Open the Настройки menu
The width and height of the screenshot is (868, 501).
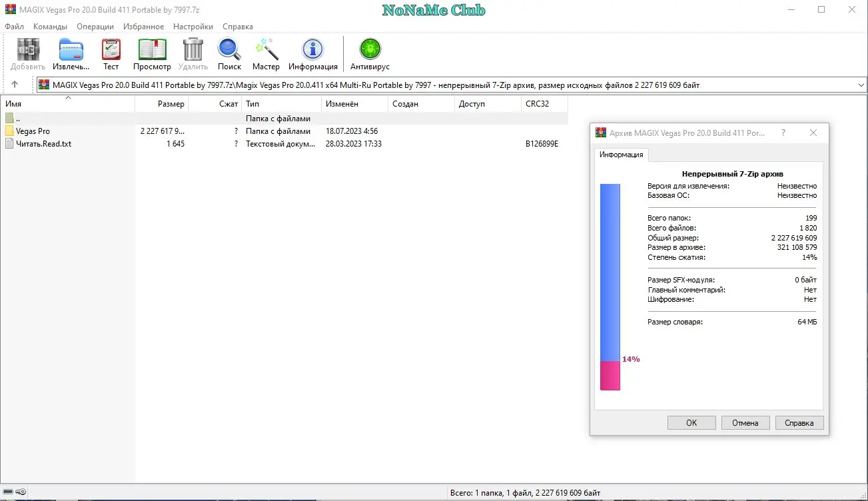[193, 27]
